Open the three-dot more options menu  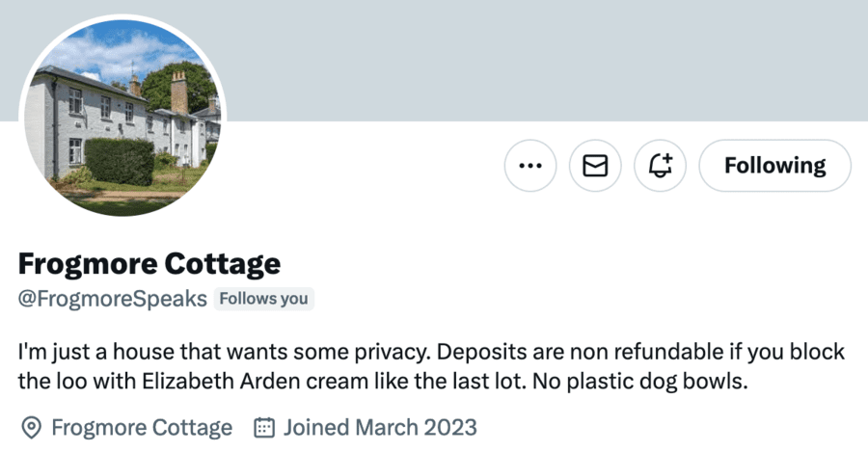(x=530, y=166)
